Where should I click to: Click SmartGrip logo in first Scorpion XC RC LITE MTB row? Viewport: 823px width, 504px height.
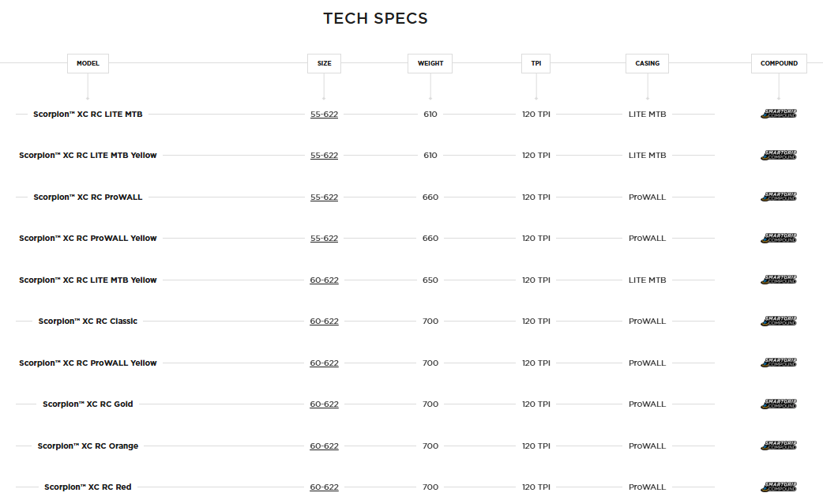click(779, 115)
